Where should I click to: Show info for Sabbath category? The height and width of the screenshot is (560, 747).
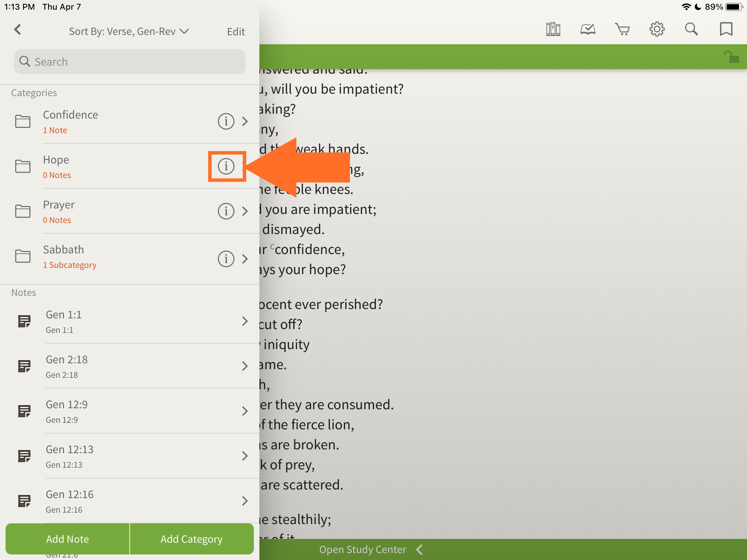(226, 259)
